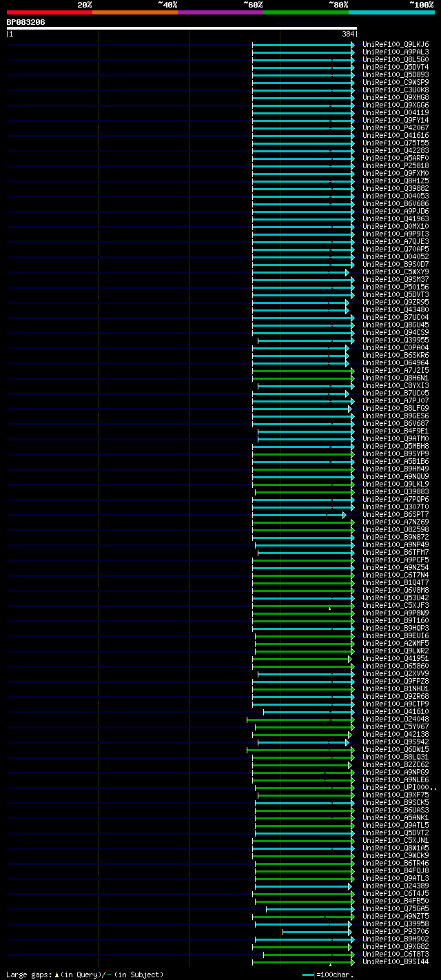Click label UniRef100_C5WXY9

click(x=396, y=272)
